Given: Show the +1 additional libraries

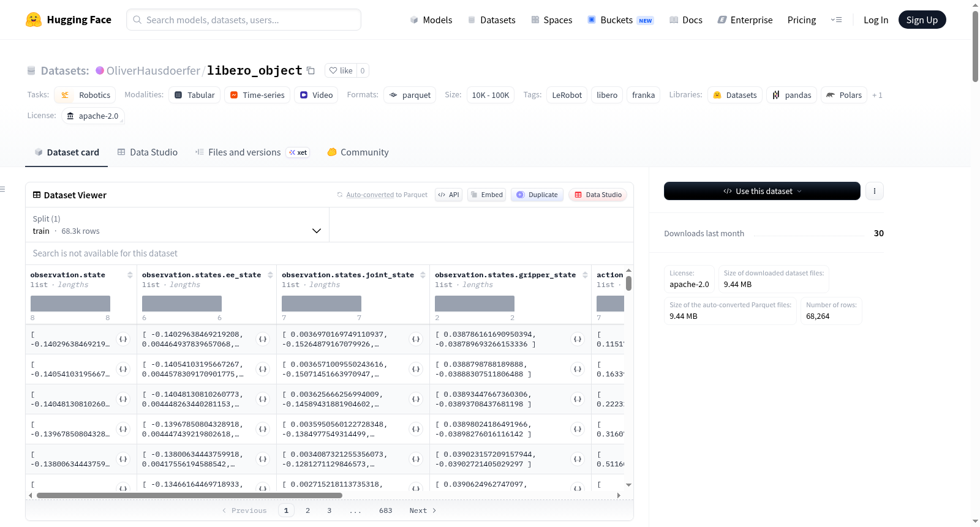Looking at the screenshot, I should 877,95.
